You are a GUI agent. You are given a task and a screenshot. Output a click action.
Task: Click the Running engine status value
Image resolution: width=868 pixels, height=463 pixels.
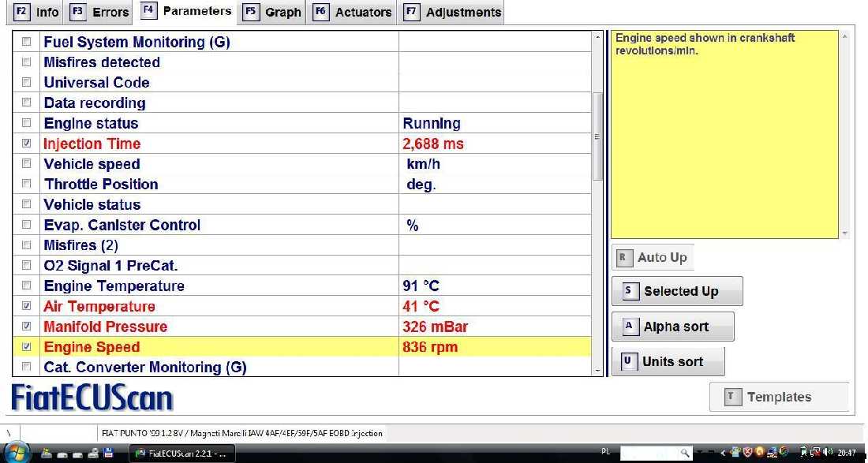click(x=432, y=123)
